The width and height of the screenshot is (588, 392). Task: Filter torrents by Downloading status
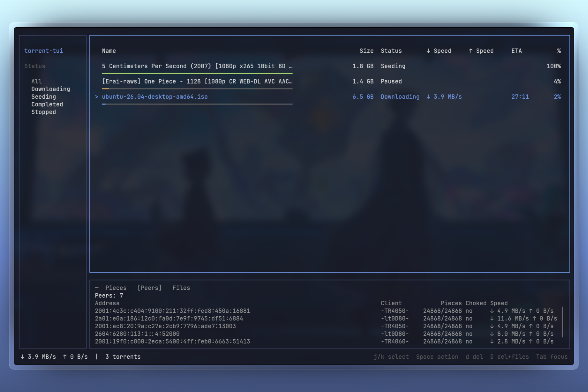click(x=51, y=89)
